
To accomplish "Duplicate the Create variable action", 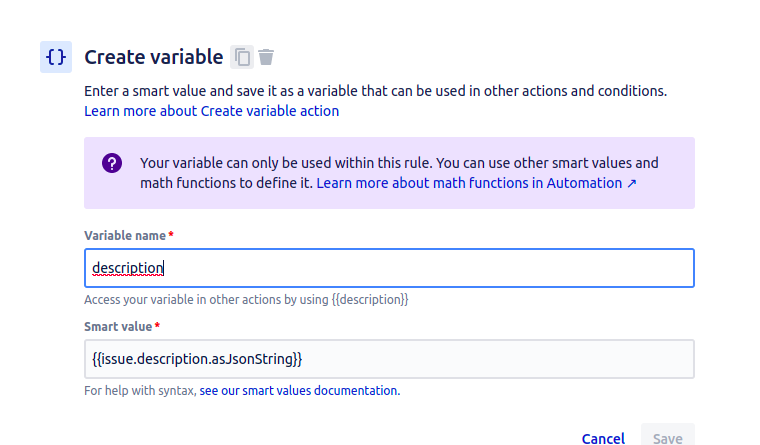I will [242, 57].
